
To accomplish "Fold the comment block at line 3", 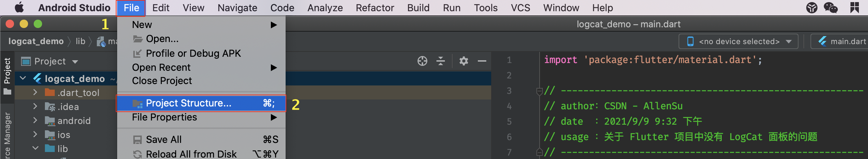I will tap(540, 91).
